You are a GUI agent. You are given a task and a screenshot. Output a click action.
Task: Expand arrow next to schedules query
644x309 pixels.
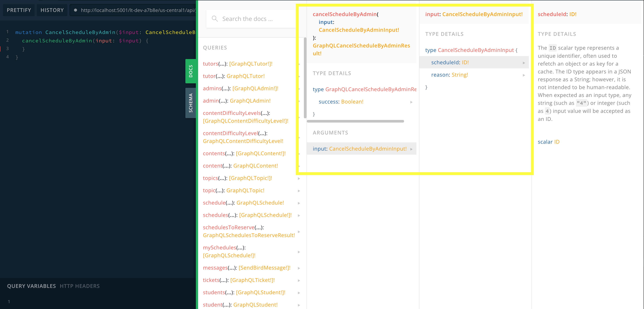[299, 216]
